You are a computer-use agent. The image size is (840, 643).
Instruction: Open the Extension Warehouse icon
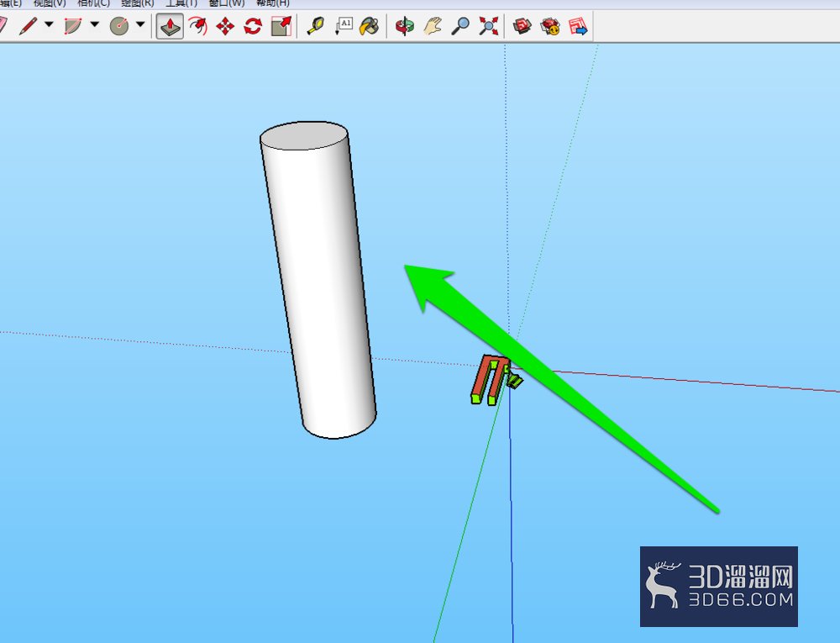tap(550, 26)
